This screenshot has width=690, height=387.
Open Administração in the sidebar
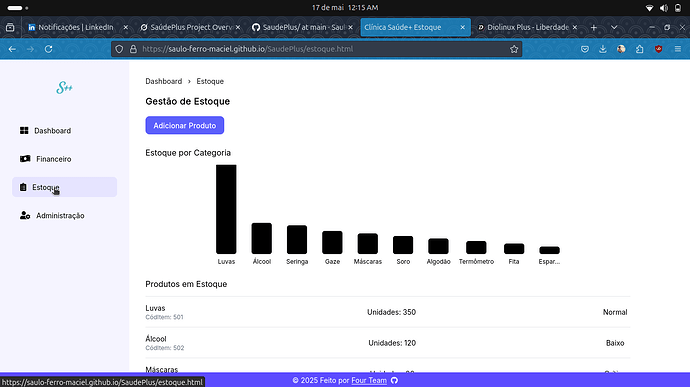[x=64, y=216]
